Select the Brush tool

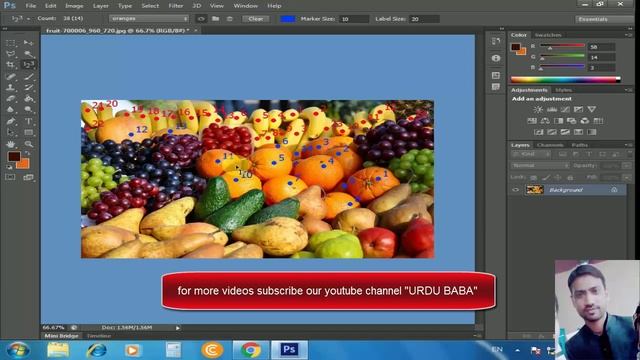(x=28, y=76)
